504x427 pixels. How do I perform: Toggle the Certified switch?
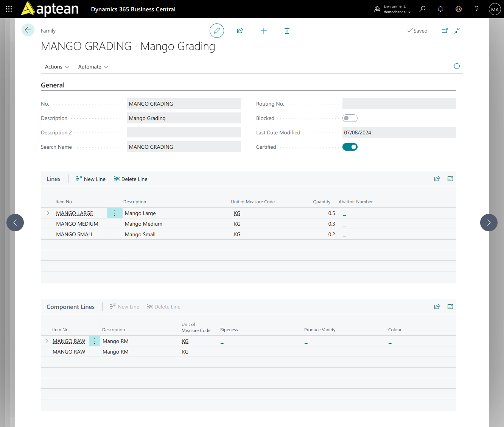click(x=350, y=147)
